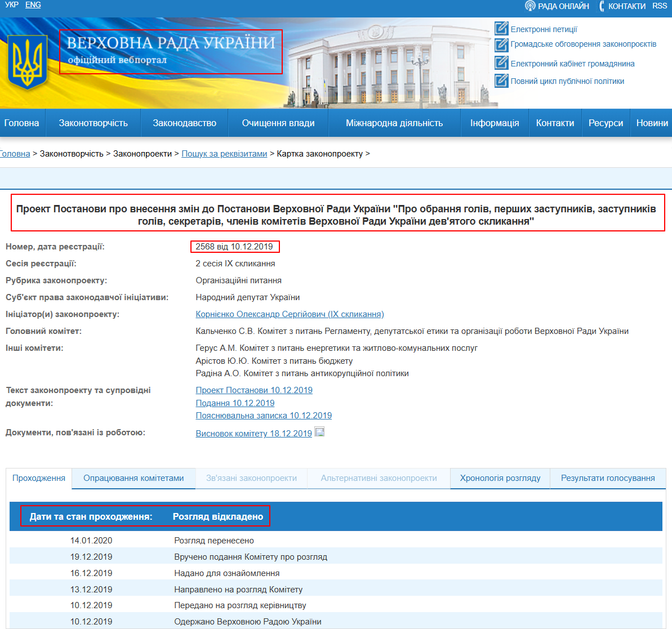Click the bill title heading

click(336, 215)
